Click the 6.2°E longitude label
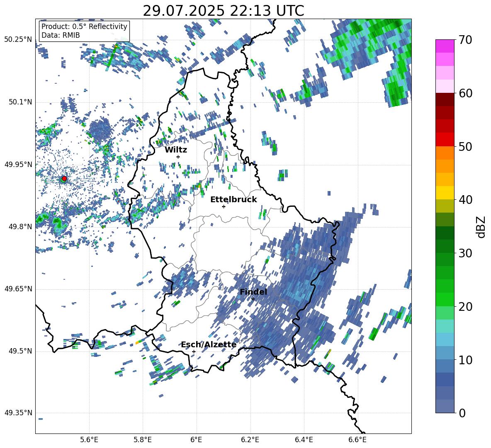This screenshot has width=491, height=448. 250,440
